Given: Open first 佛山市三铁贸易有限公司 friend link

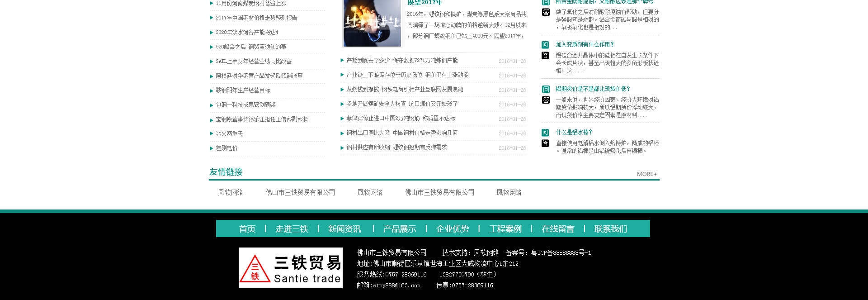Looking at the screenshot, I should [300, 193].
